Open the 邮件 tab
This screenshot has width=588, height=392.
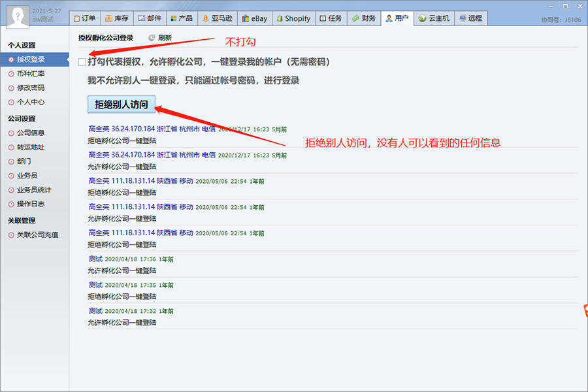(x=150, y=18)
